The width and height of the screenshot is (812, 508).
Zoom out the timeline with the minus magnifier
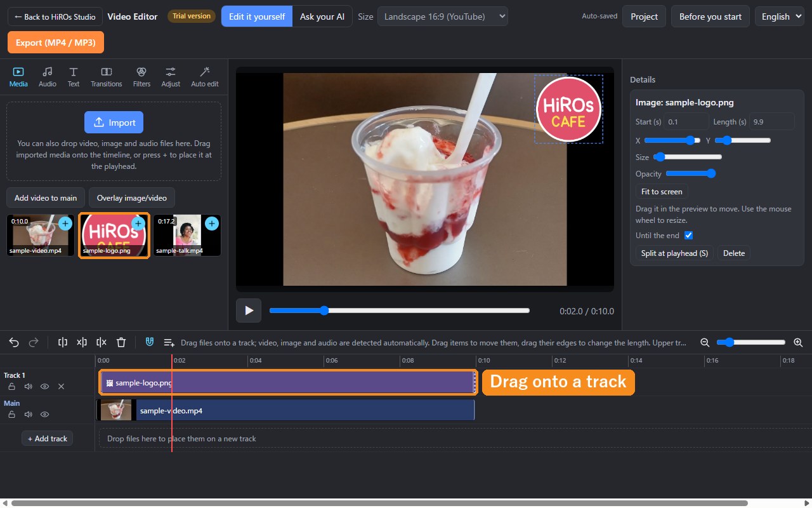[x=705, y=342]
